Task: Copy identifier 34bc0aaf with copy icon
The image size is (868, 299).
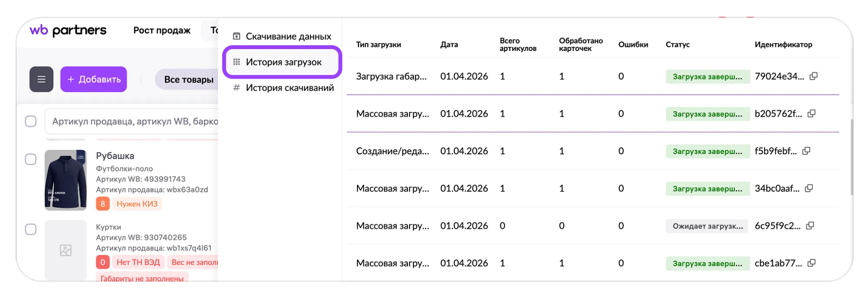Action: pyautogui.click(x=809, y=188)
